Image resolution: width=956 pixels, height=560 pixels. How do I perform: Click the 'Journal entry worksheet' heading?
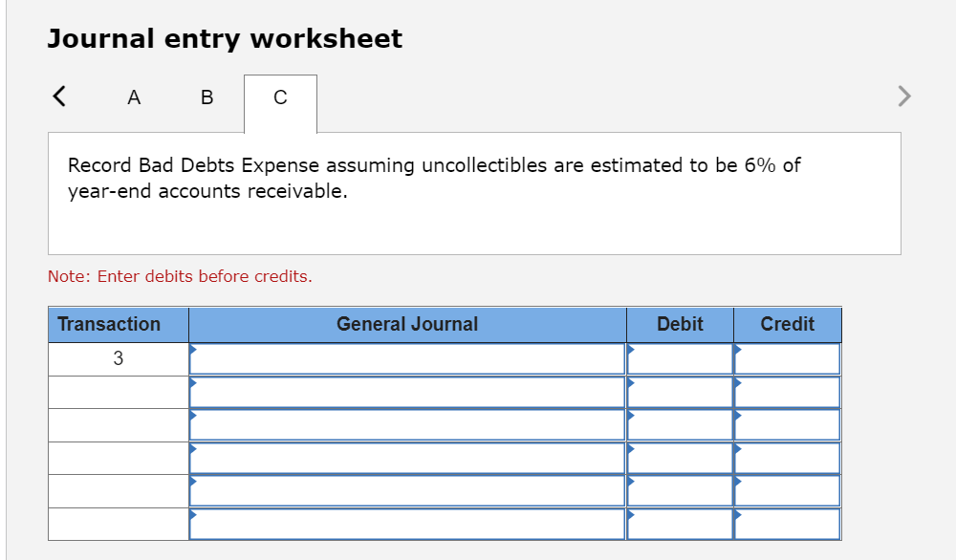point(225,38)
